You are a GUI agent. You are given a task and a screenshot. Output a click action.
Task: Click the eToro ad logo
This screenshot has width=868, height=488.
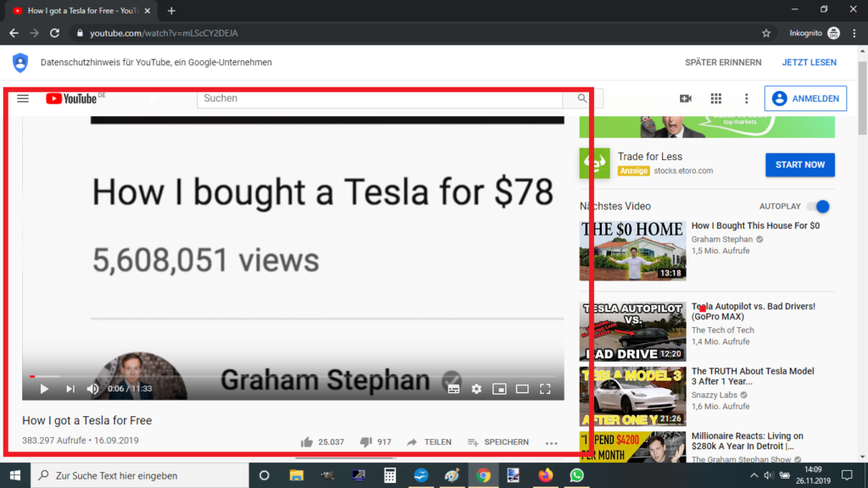click(x=594, y=164)
